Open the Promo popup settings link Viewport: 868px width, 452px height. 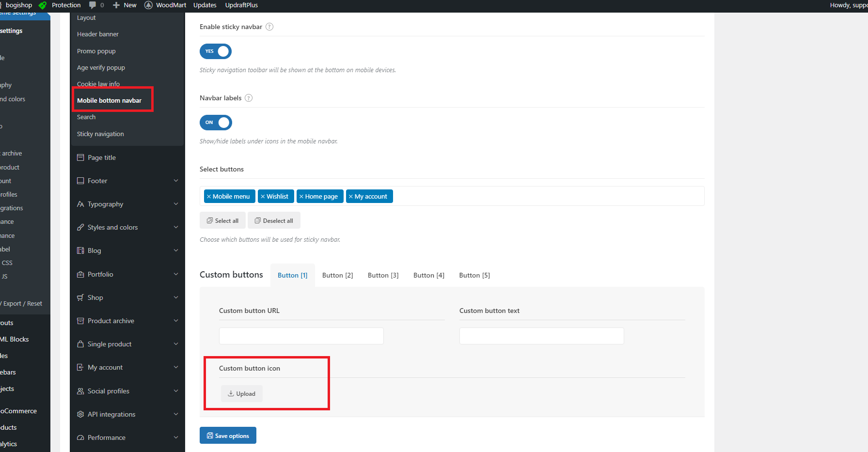(x=96, y=51)
